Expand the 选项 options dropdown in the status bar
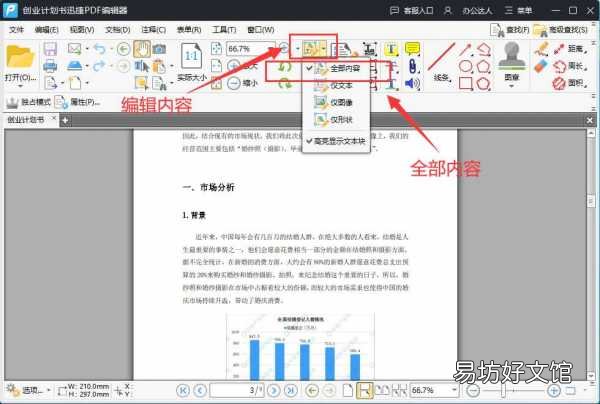This screenshot has height=404, width=600. pyautogui.click(x=49, y=390)
